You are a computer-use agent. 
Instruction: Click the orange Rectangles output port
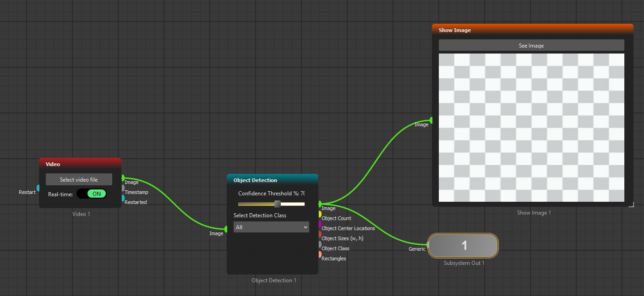coord(320,254)
